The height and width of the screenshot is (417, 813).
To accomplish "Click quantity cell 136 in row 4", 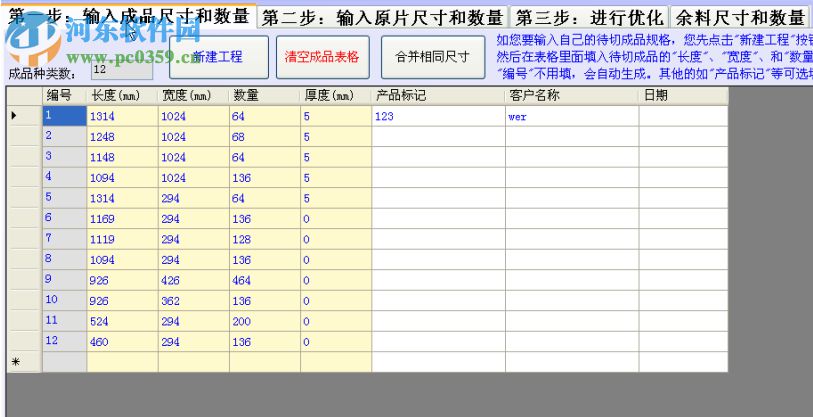I will 264,177.
